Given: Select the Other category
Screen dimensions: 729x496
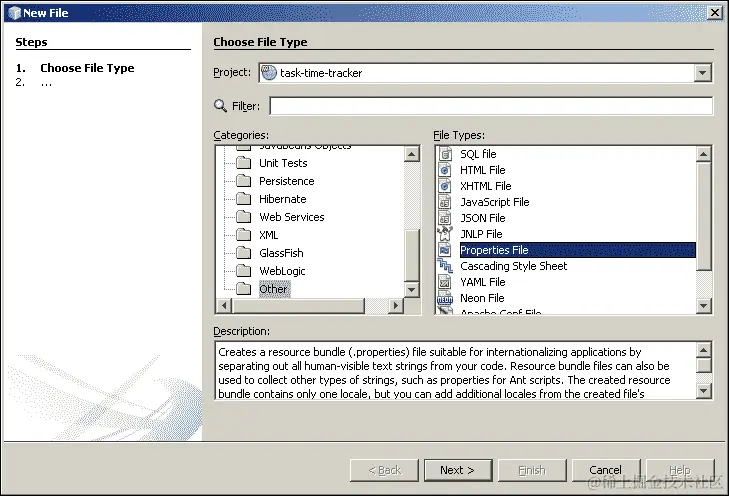Looking at the screenshot, I should [273, 289].
